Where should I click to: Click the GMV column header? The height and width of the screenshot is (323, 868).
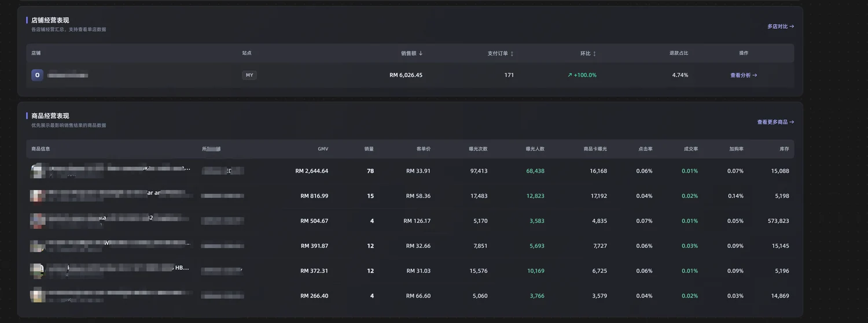click(x=323, y=149)
